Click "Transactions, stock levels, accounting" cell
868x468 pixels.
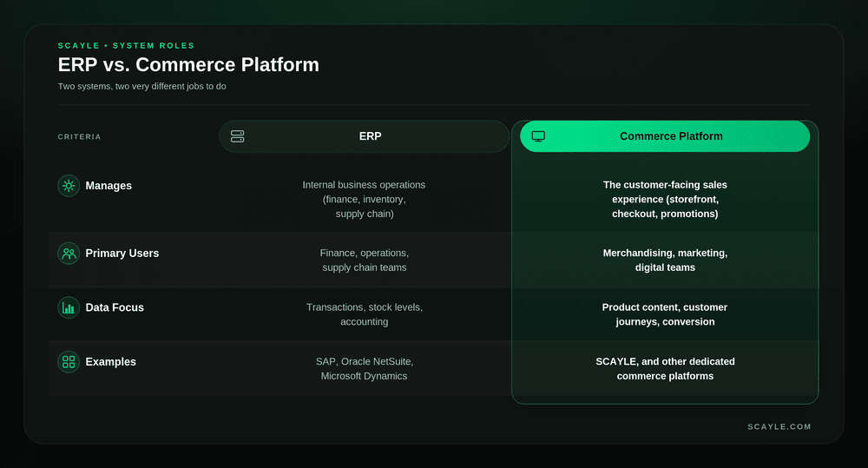(365, 314)
